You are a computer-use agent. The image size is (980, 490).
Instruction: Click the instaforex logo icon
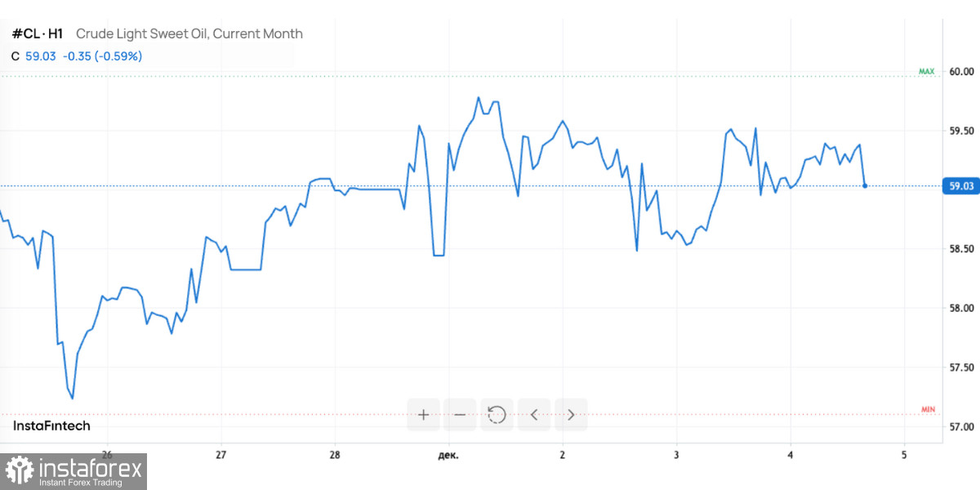pyautogui.click(x=20, y=472)
